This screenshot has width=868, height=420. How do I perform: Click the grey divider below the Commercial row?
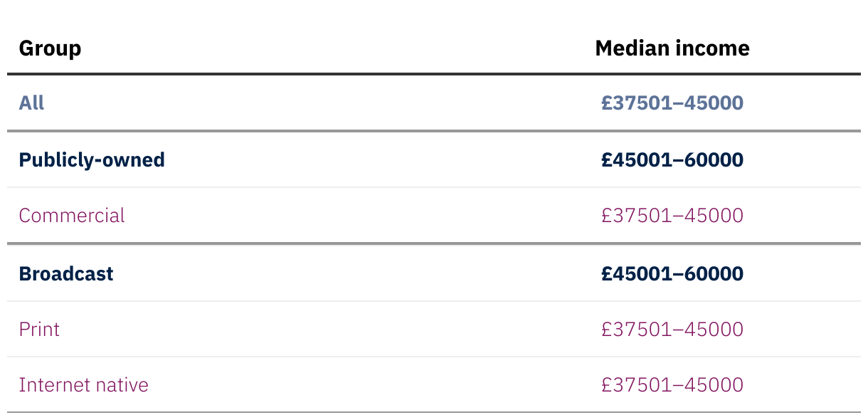pos(434,243)
